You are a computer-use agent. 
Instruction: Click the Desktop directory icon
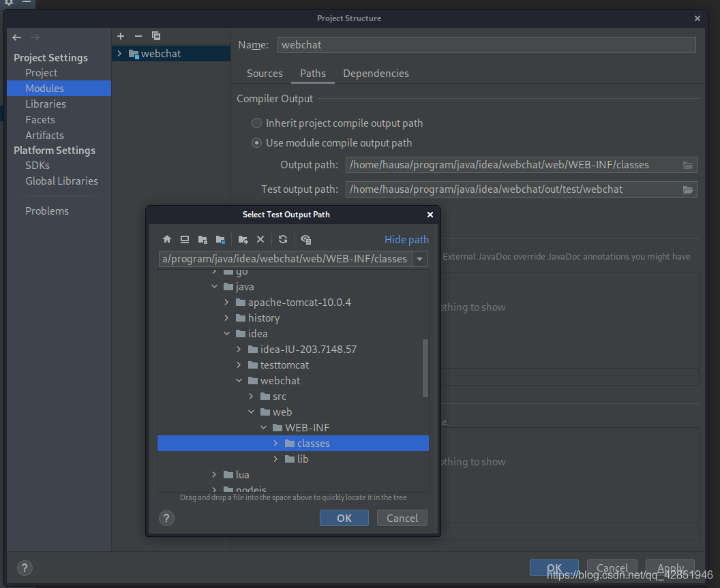185,239
